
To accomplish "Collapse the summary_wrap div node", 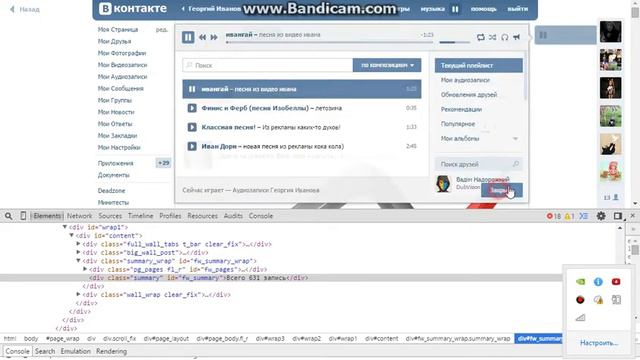I will pyautogui.click(x=78, y=260).
